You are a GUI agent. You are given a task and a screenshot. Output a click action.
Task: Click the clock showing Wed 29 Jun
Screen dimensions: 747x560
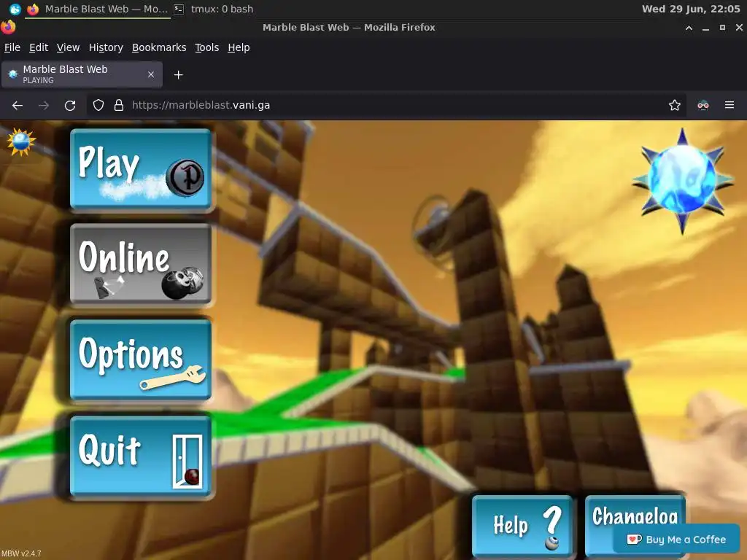tap(691, 9)
